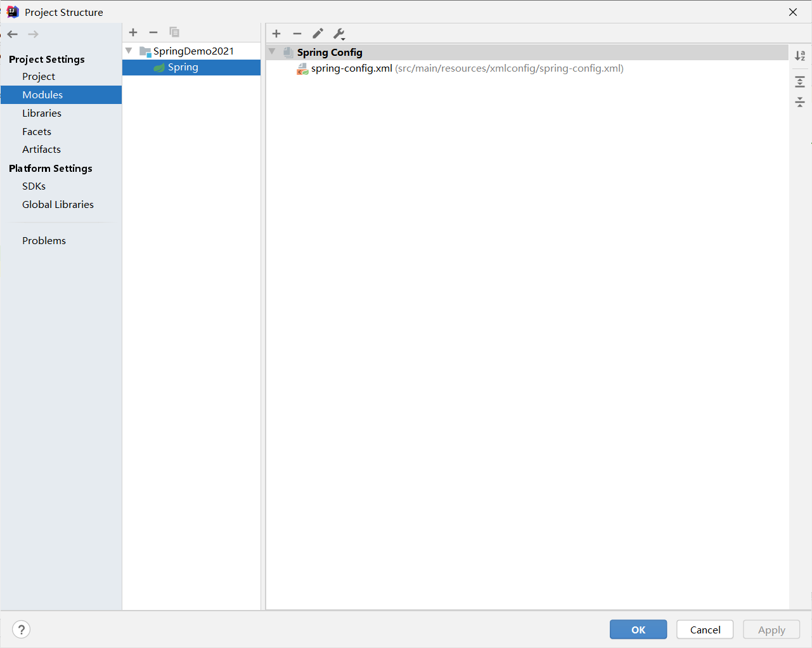Open the Project settings page
The image size is (812, 648).
[39, 76]
